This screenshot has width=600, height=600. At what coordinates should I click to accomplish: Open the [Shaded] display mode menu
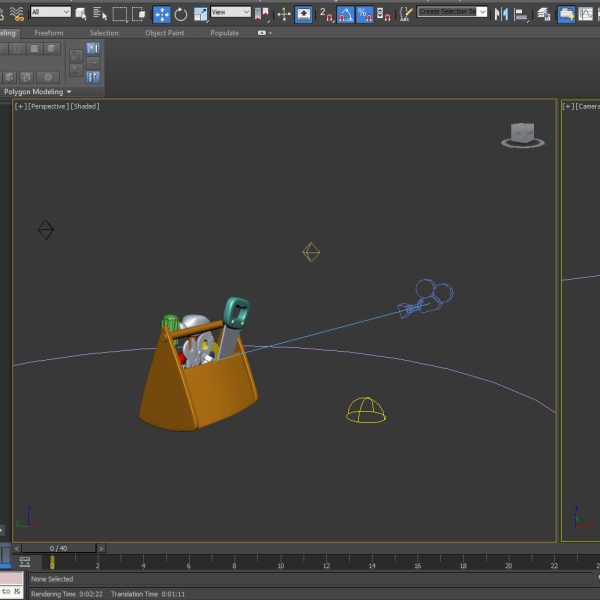[x=85, y=106]
